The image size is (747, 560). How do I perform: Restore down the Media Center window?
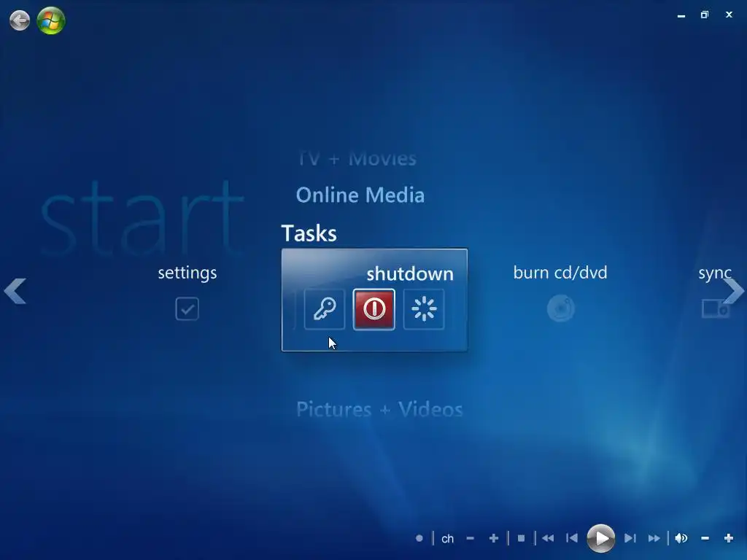pyautogui.click(x=705, y=15)
